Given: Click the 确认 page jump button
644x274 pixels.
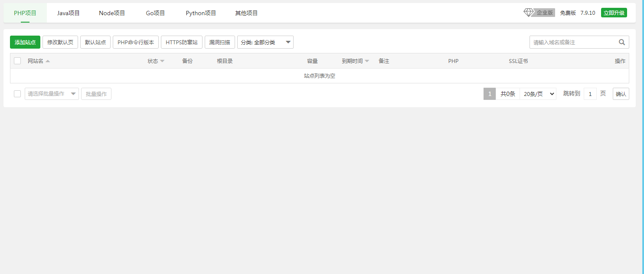Looking at the screenshot, I should coord(621,94).
